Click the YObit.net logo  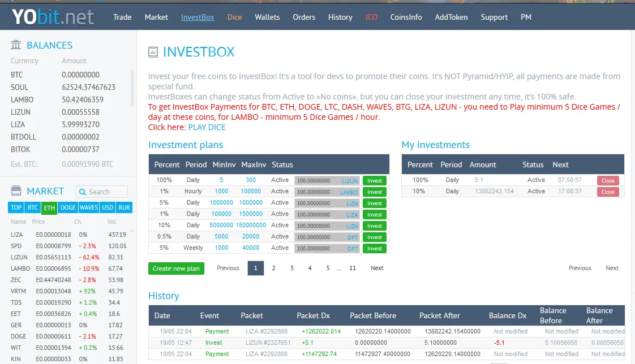tap(53, 17)
